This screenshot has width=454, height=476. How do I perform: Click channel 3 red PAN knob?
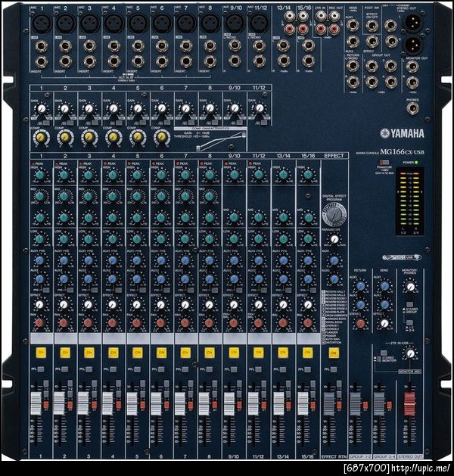coord(88,322)
